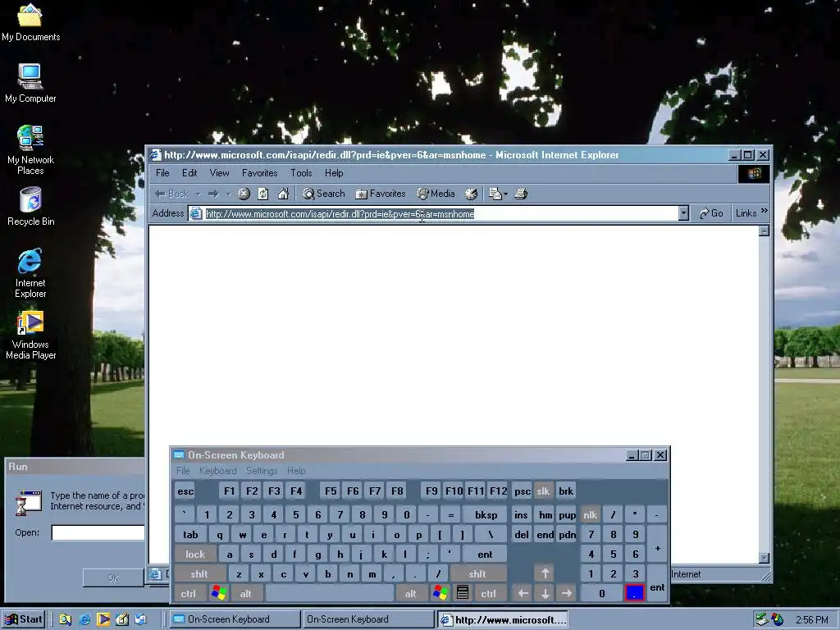The height and width of the screenshot is (630, 840).
Task: Open the Keyboard menu of On-Screen Keyboard
Action: 218,471
